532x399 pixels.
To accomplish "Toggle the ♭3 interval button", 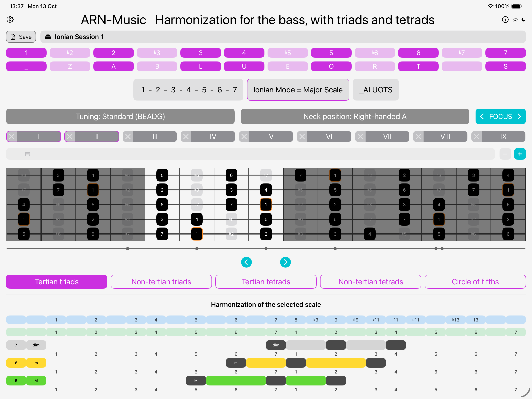I will click(x=157, y=53).
